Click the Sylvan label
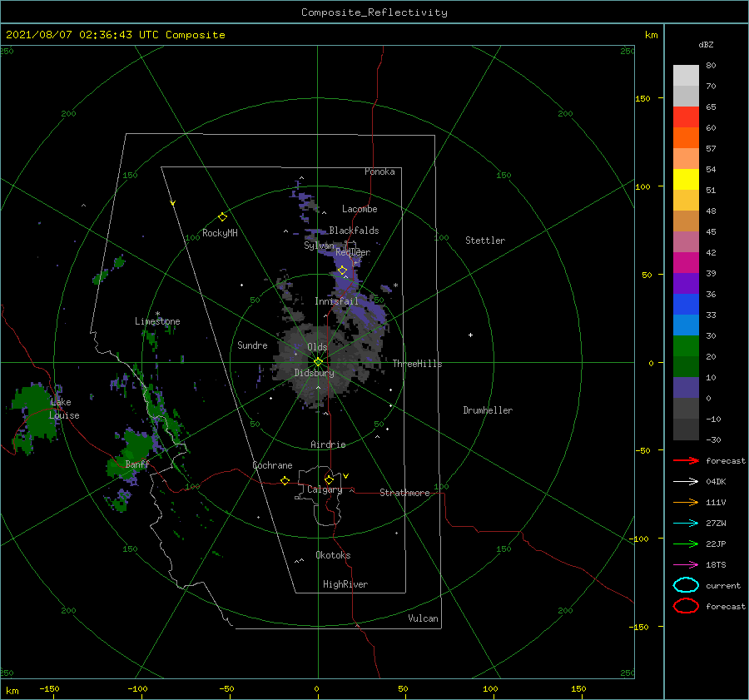The height and width of the screenshot is (700, 749). 319,246
